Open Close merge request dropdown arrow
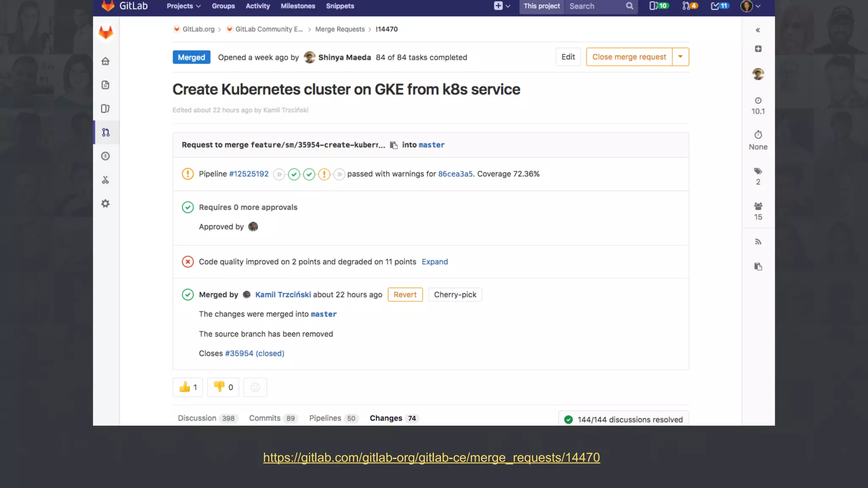Screen dimensions: 868x488 pos(681,57)
